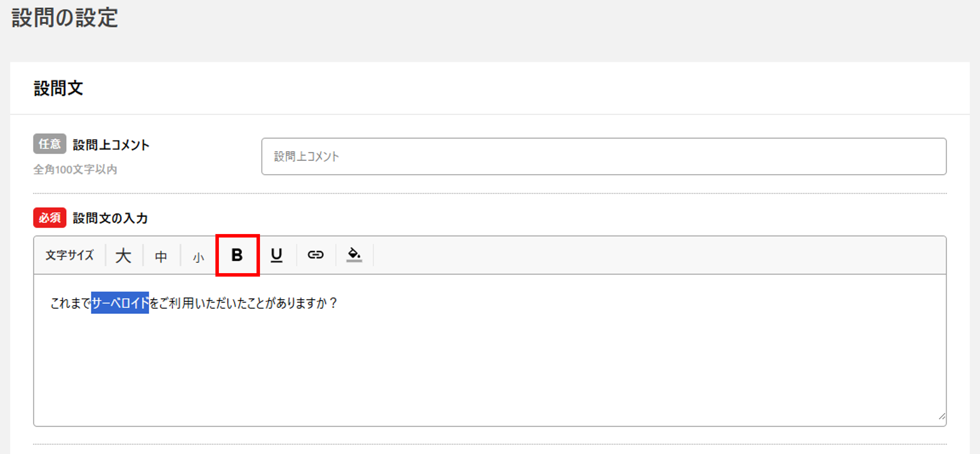Click the 設問の設定 page title

pos(65,18)
